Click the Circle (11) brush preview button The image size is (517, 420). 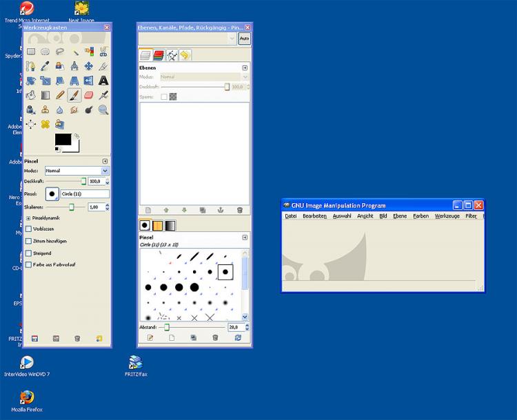click(52, 194)
